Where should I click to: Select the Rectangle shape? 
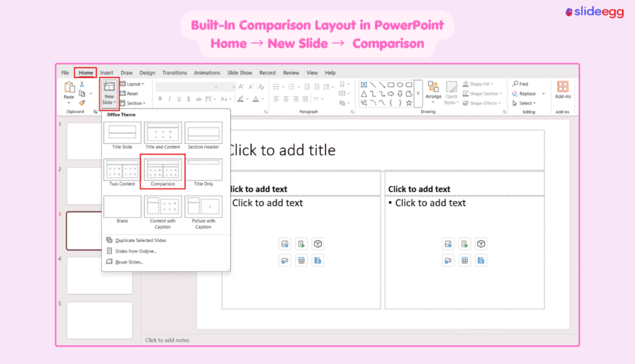click(x=391, y=84)
